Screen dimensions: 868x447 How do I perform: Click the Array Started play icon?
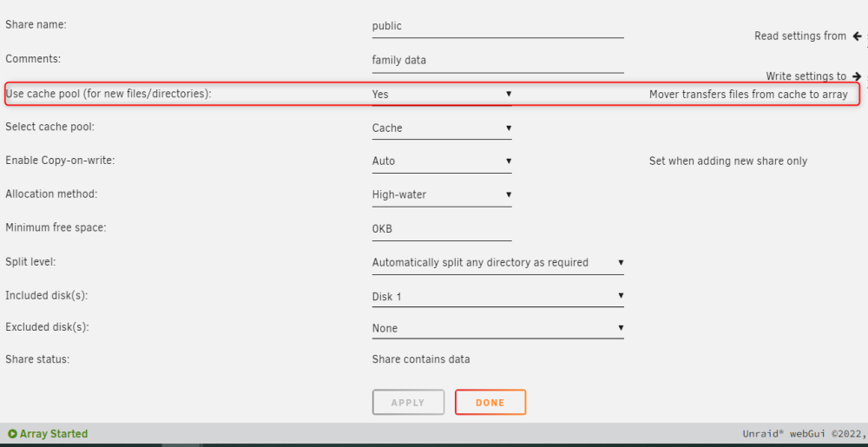12,434
